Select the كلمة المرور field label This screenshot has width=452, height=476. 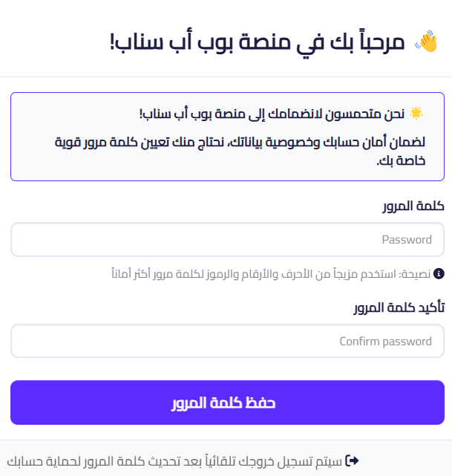point(413,206)
